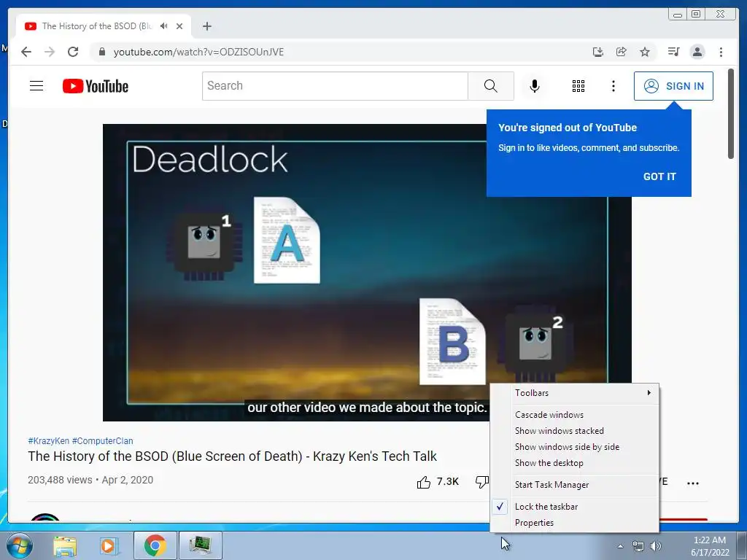Open the Chrome profile avatar
Viewport: 747px width, 560px height.
(697, 52)
